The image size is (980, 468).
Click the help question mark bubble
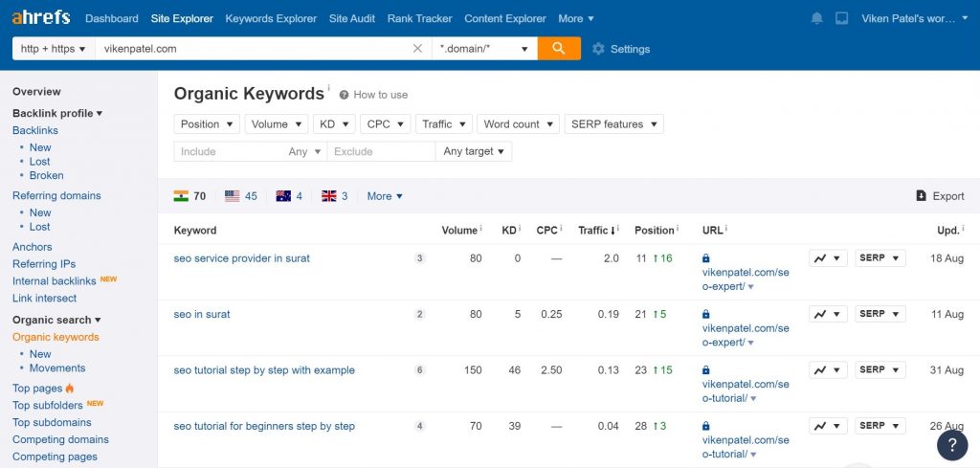point(951,445)
